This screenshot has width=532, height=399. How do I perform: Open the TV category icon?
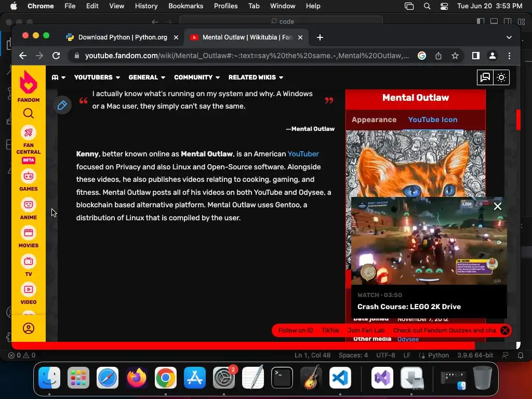(x=29, y=262)
